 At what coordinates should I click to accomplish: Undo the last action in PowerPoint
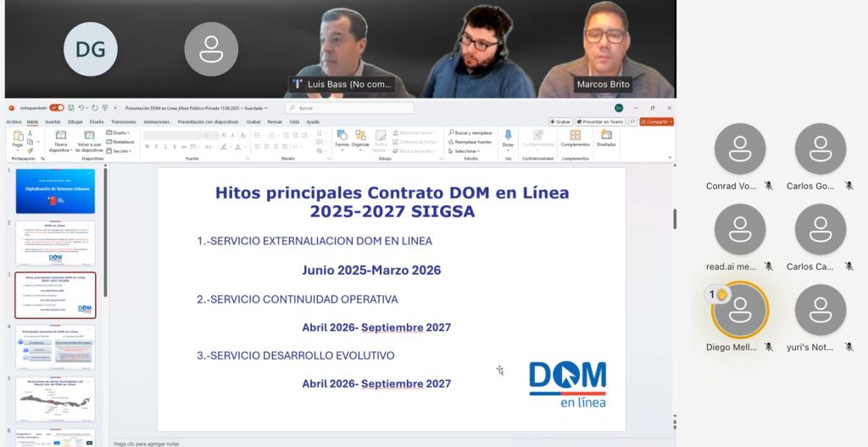click(x=81, y=108)
